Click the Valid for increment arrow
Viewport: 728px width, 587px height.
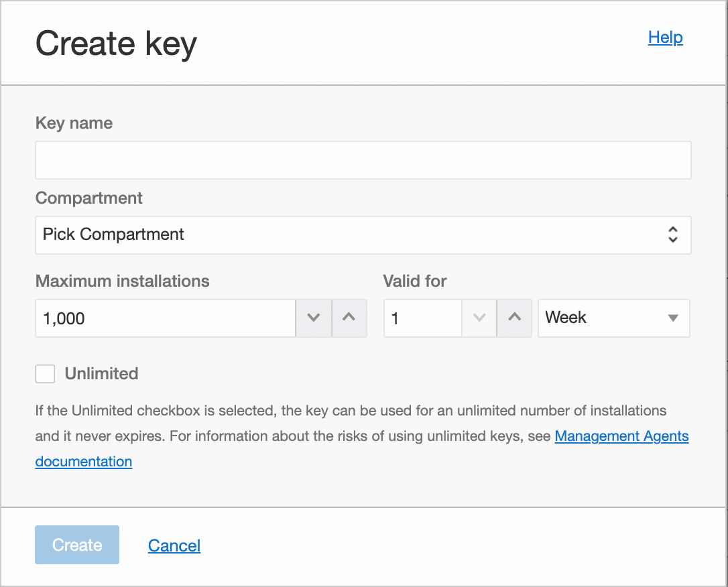[514, 318]
